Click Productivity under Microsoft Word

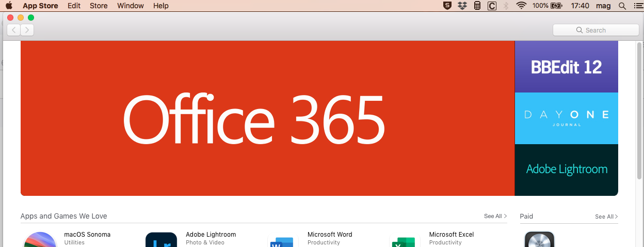324,242
